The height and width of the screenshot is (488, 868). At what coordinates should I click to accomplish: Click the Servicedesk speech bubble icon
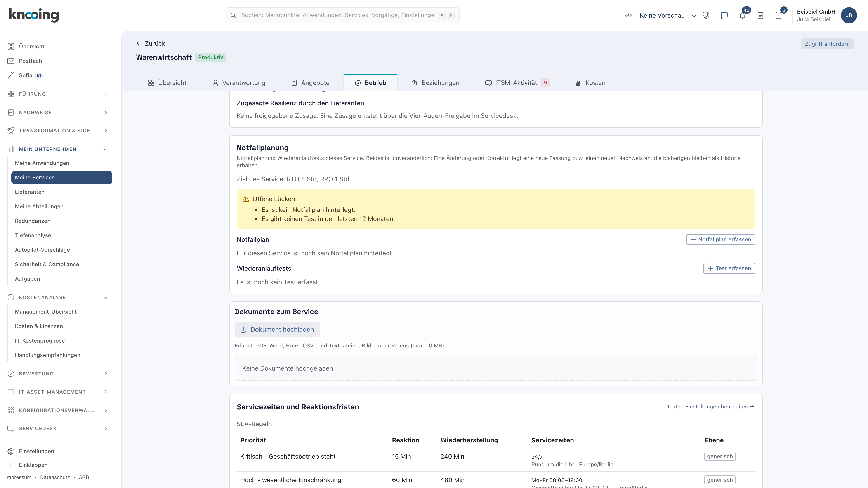tap(11, 428)
